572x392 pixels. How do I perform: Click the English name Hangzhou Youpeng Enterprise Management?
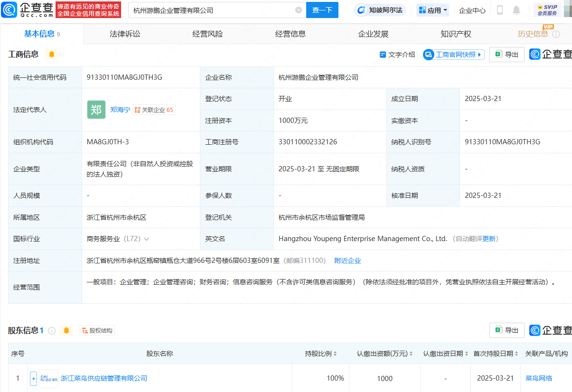click(363, 239)
